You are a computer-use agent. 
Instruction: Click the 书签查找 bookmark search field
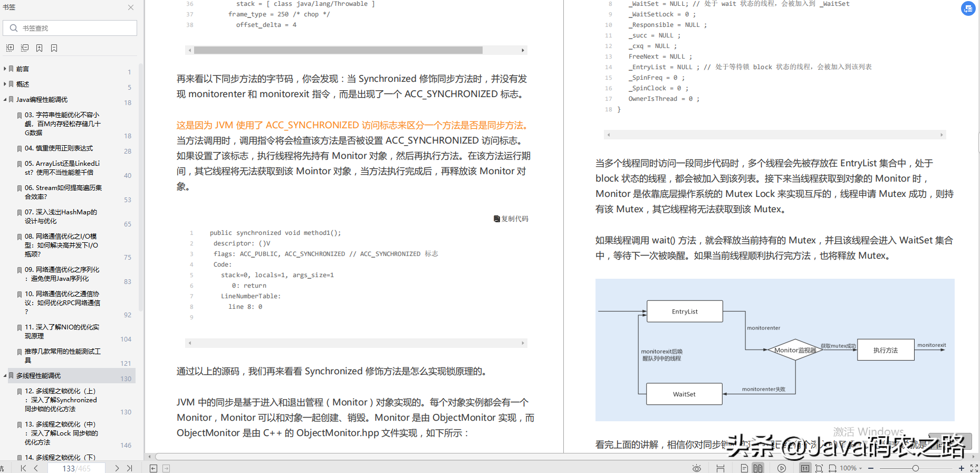coord(70,28)
